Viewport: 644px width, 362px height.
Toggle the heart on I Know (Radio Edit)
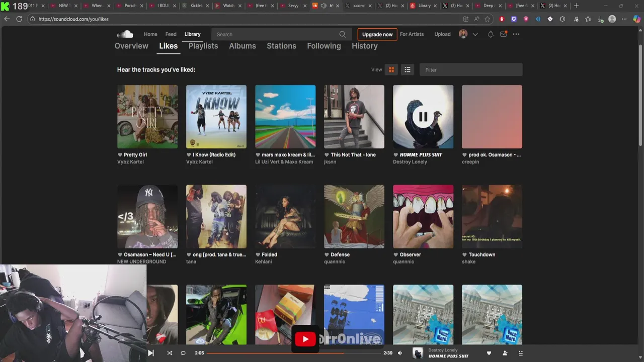pyautogui.click(x=189, y=155)
